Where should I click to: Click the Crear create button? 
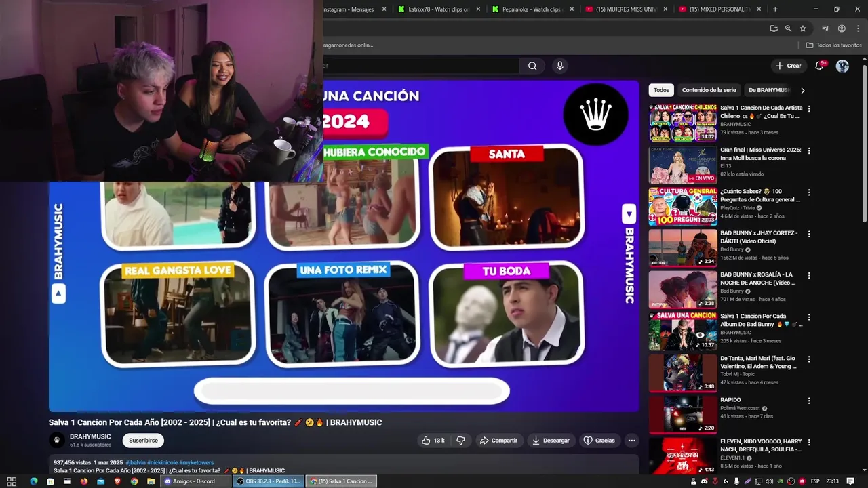789,66
